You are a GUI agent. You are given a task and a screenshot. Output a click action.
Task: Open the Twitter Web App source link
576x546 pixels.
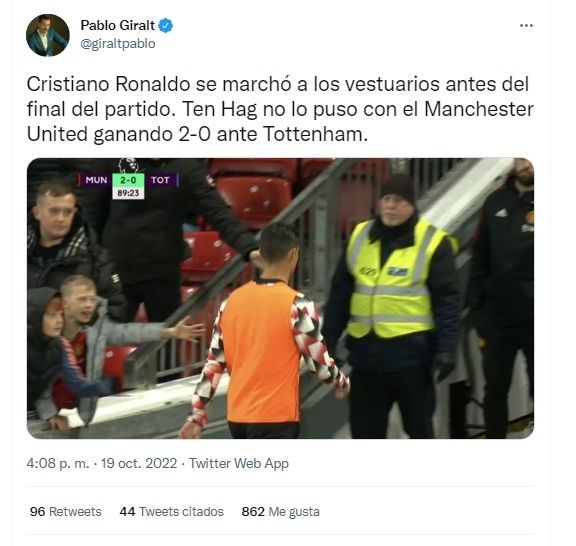pos(239,463)
